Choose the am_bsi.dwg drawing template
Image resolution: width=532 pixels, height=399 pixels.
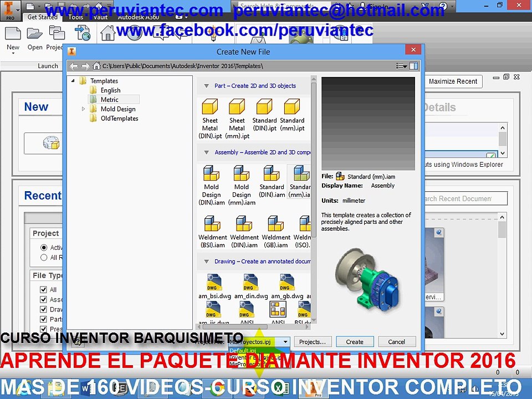pos(214,287)
